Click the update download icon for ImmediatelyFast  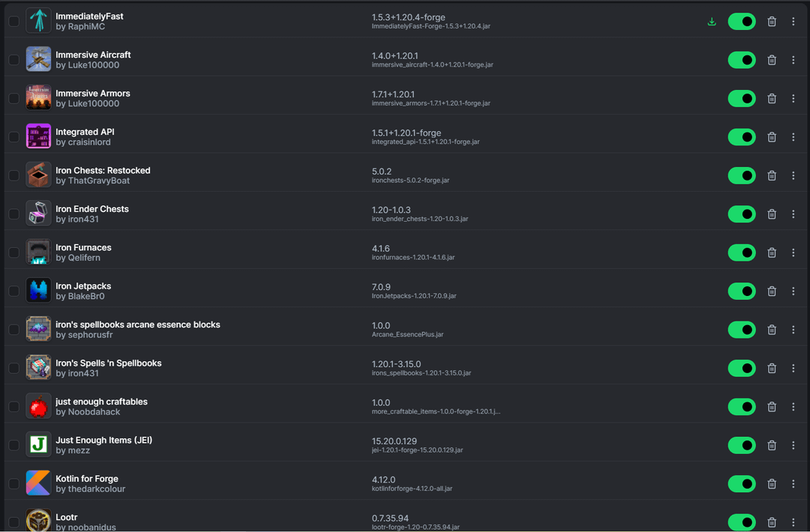[x=712, y=22]
